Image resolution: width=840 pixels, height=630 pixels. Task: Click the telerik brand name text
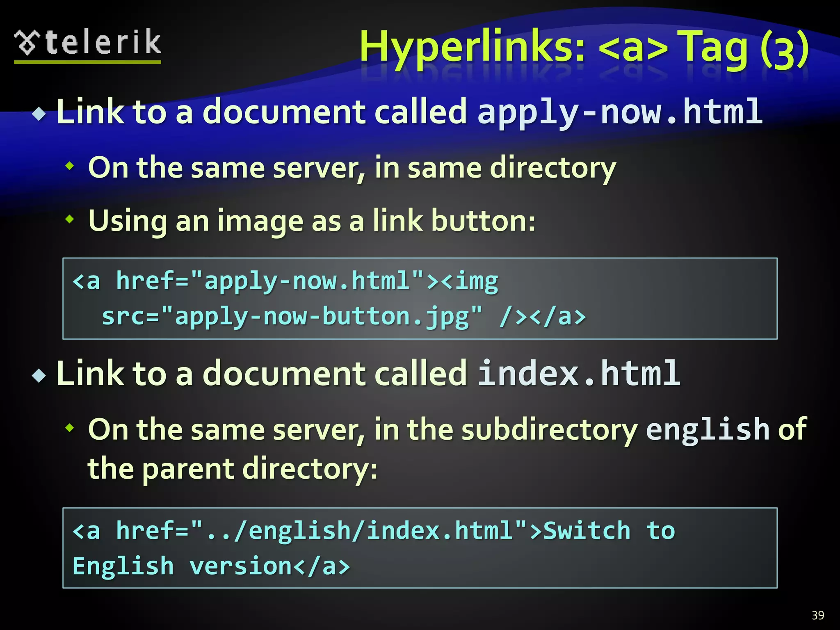coord(103,42)
